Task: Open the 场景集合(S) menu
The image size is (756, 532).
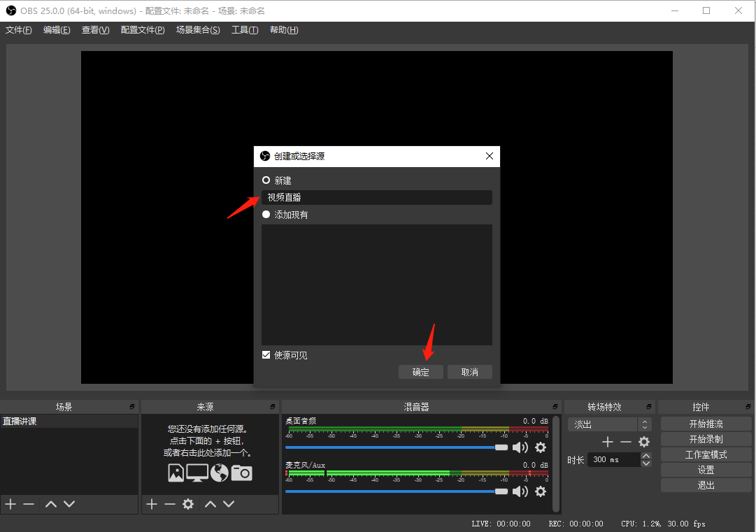Action: (198, 30)
